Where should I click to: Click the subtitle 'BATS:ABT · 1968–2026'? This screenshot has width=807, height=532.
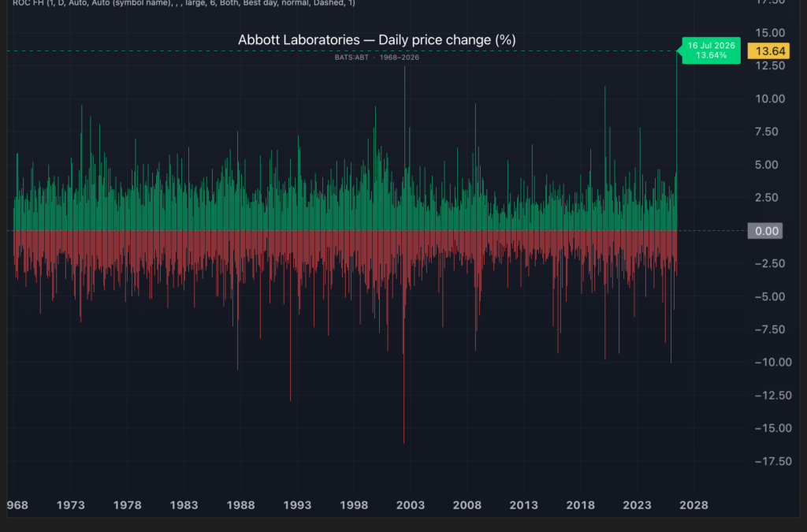(x=377, y=57)
